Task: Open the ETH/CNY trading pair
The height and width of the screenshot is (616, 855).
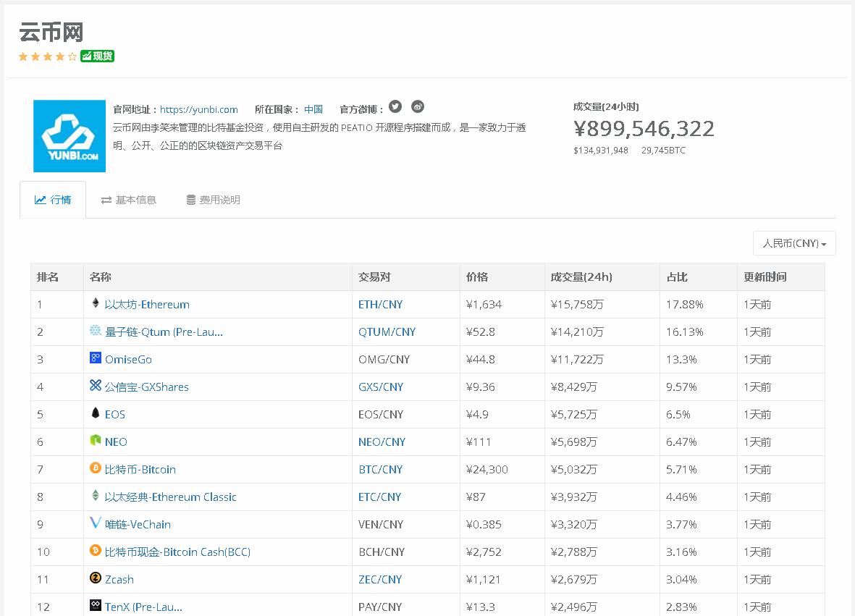Action: point(380,304)
